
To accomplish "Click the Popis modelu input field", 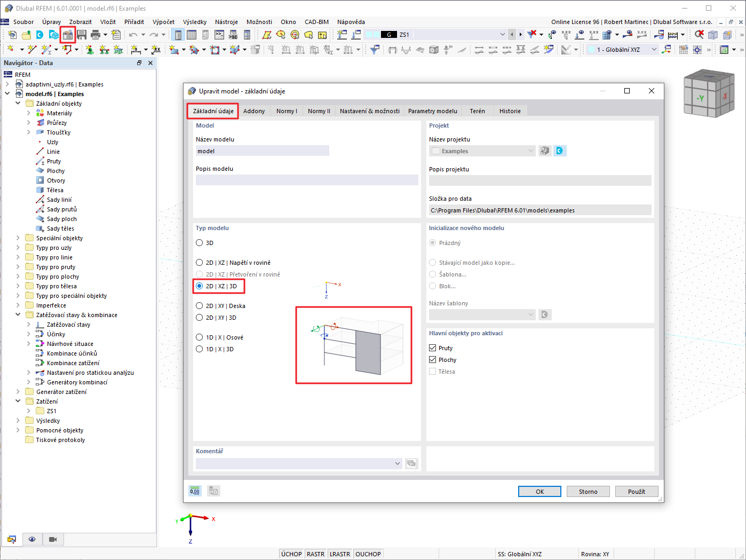I will point(307,180).
